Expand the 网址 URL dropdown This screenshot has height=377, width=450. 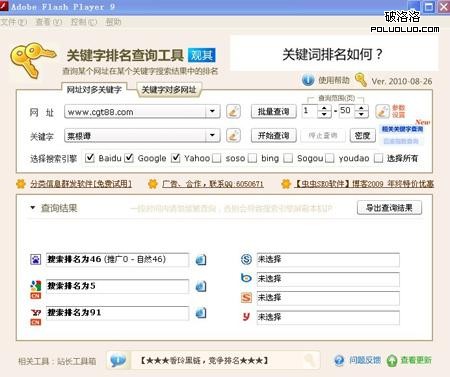[212, 111]
